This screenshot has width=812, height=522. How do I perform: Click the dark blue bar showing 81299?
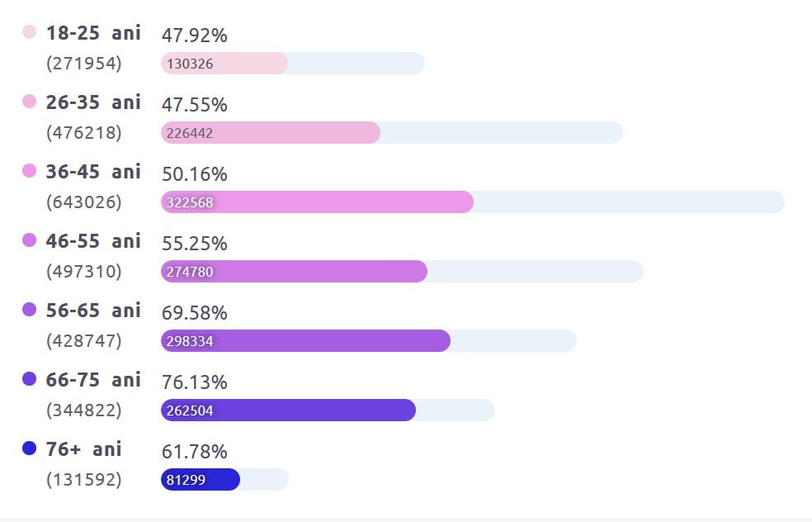pyautogui.click(x=201, y=480)
